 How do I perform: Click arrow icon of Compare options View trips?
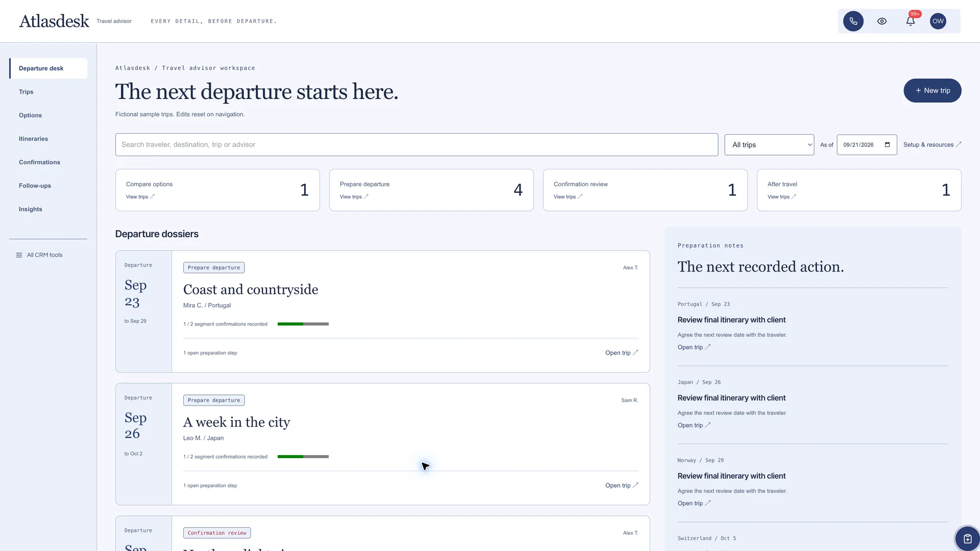point(152,196)
